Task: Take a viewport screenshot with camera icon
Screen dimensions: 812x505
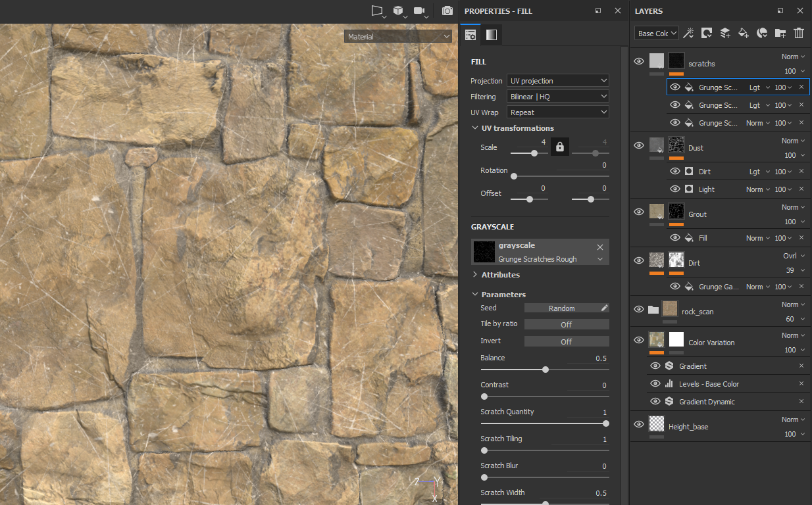Action: click(x=447, y=11)
